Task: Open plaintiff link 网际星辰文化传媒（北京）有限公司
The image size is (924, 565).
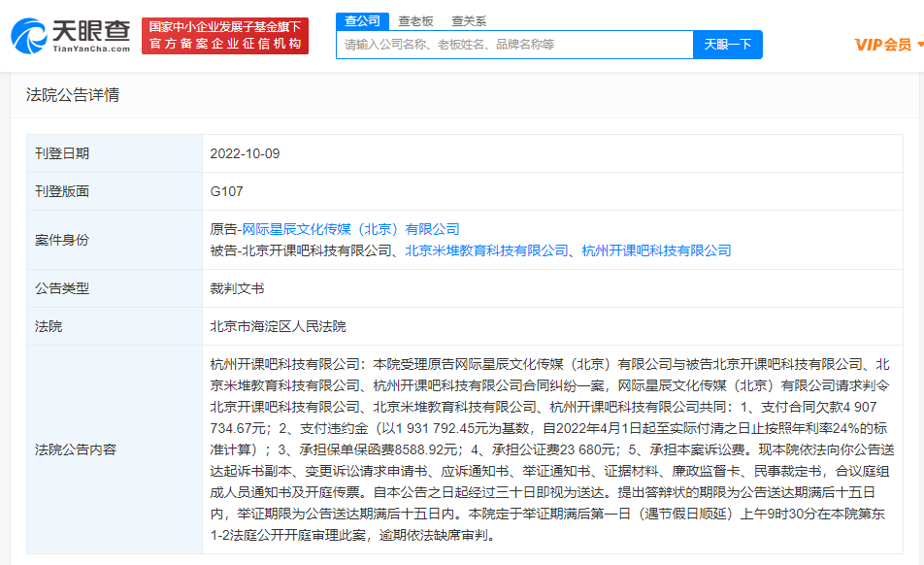Action: tap(351, 229)
